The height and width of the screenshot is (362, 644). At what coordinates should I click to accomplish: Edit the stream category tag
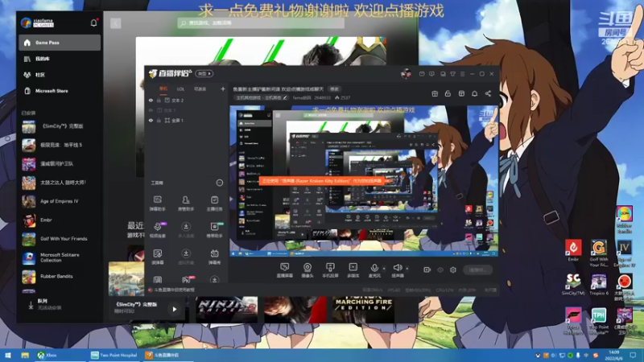click(261, 97)
